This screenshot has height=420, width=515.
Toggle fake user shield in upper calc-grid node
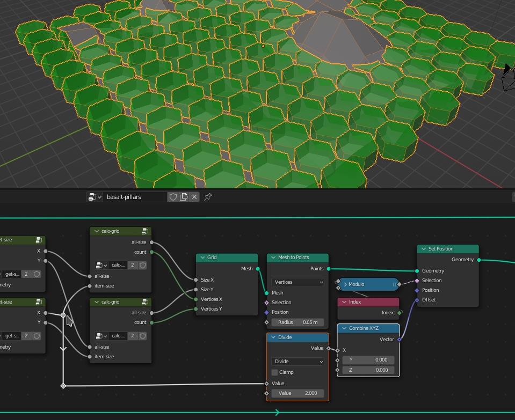[143, 265]
